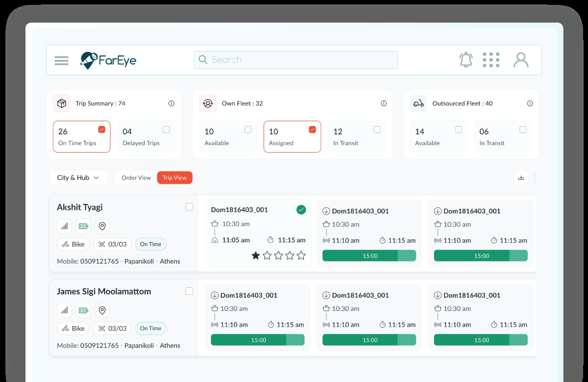This screenshot has width=588, height=382.
Task: Click inside the Search field
Action: 295,59
